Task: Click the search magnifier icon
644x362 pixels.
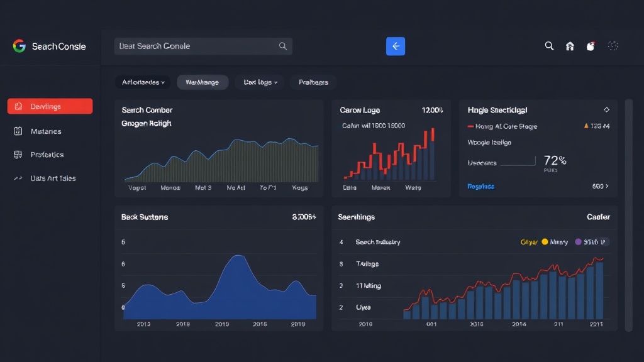Action: [549, 46]
